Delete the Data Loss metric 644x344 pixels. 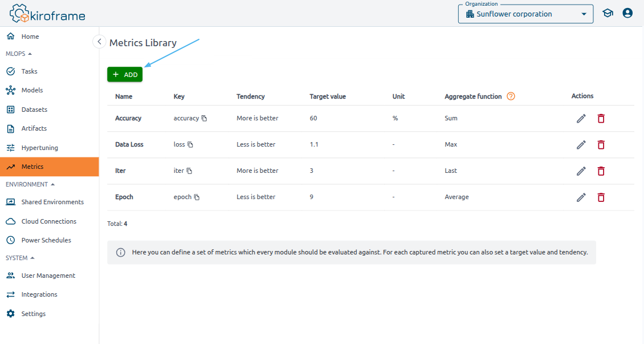coord(601,145)
